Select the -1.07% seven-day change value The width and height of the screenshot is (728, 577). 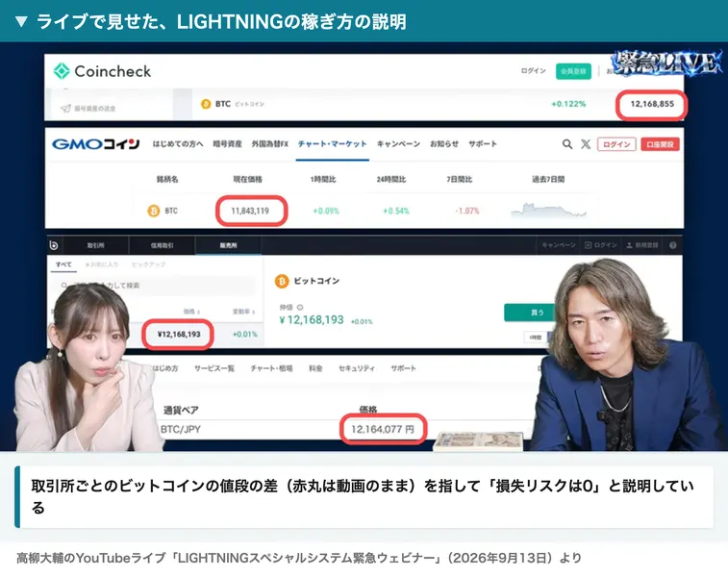(467, 212)
